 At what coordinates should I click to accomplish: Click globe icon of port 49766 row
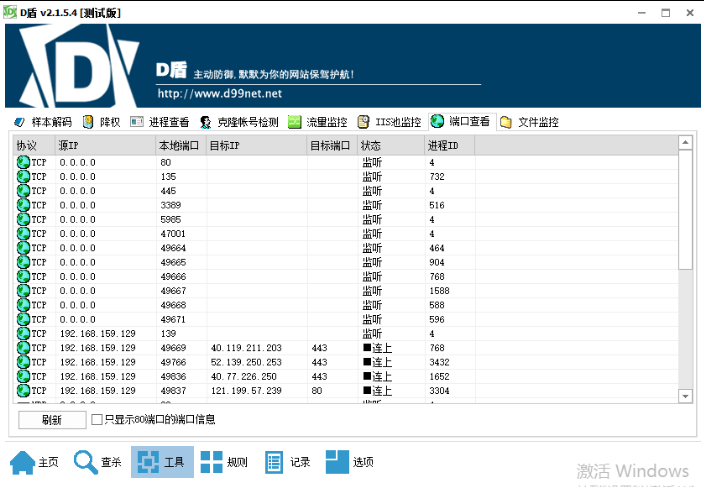click(x=23, y=362)
